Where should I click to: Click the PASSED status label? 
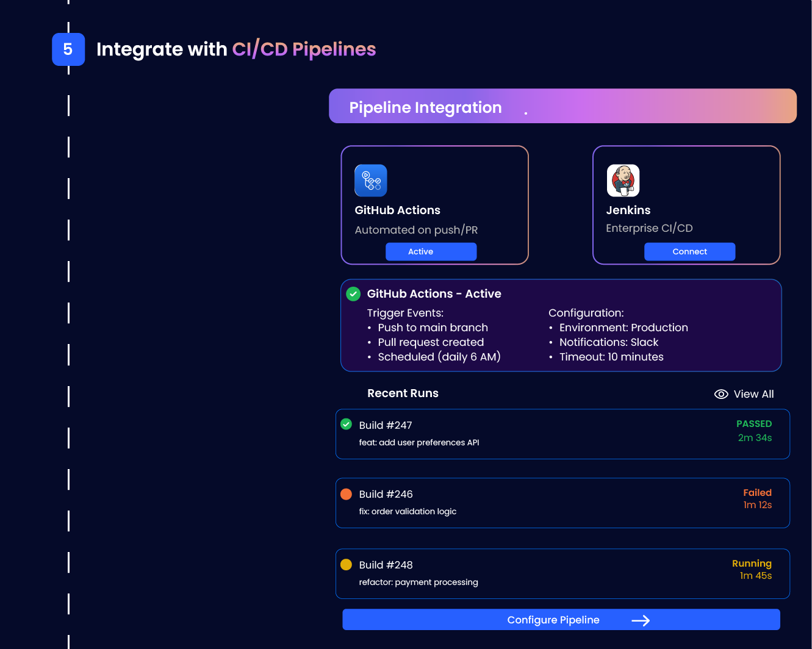tap(754, 424)
